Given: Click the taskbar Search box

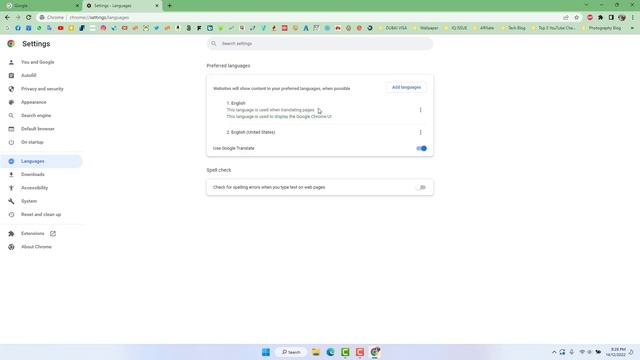Looking at the screenshot, I should click(x=291, y=352).
